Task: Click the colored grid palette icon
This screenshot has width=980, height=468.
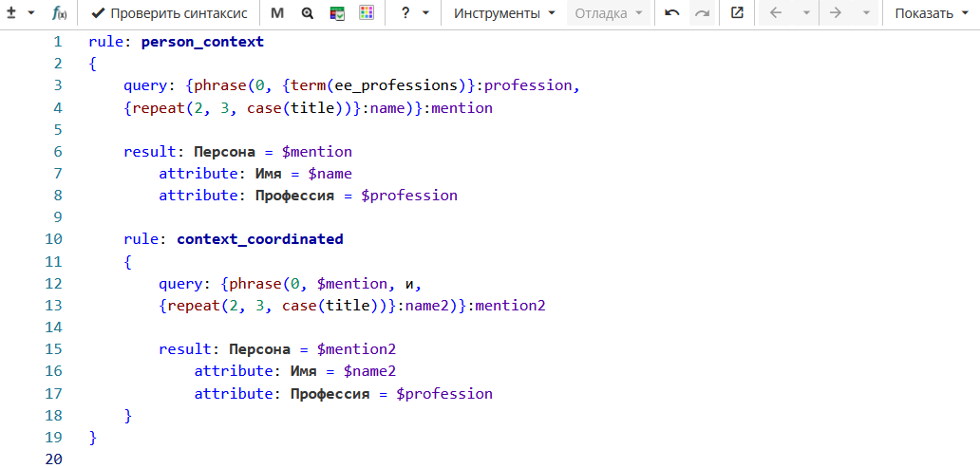Action: [367, 12]
